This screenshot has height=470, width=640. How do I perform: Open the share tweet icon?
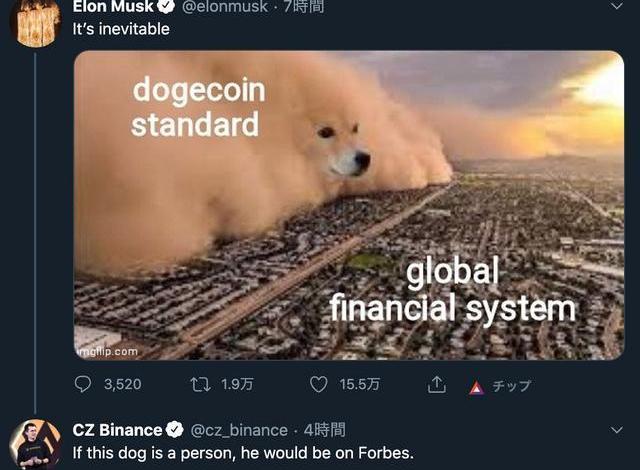click(x=436, y=384)
